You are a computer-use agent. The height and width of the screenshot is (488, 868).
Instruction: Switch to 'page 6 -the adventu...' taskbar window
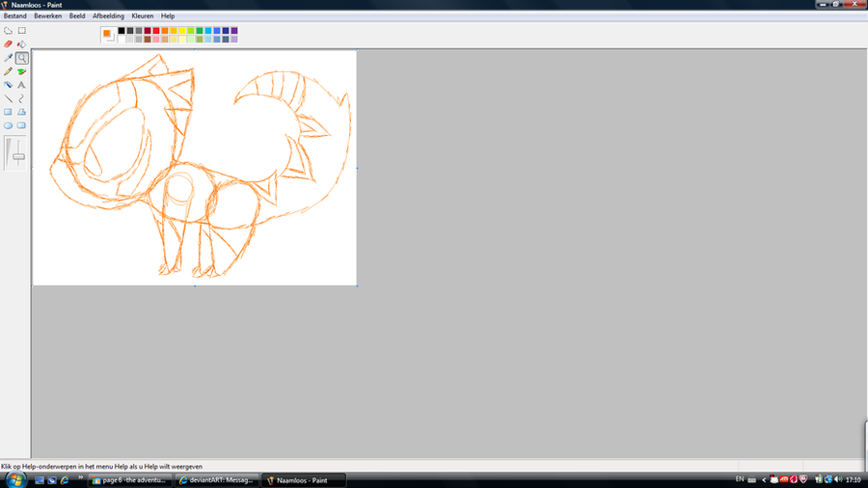130,480
